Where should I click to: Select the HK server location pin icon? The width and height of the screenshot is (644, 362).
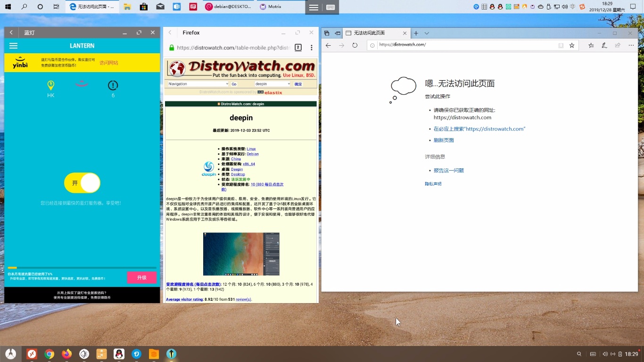pos(51,85)
